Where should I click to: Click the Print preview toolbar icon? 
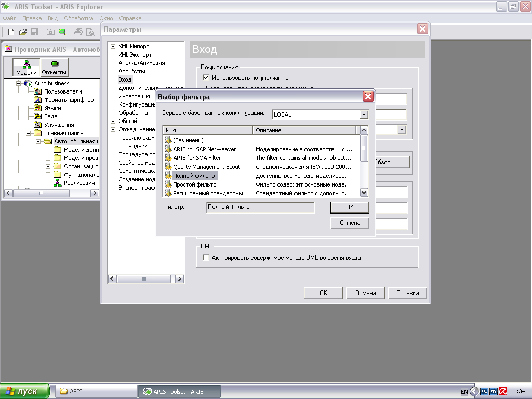90,32
